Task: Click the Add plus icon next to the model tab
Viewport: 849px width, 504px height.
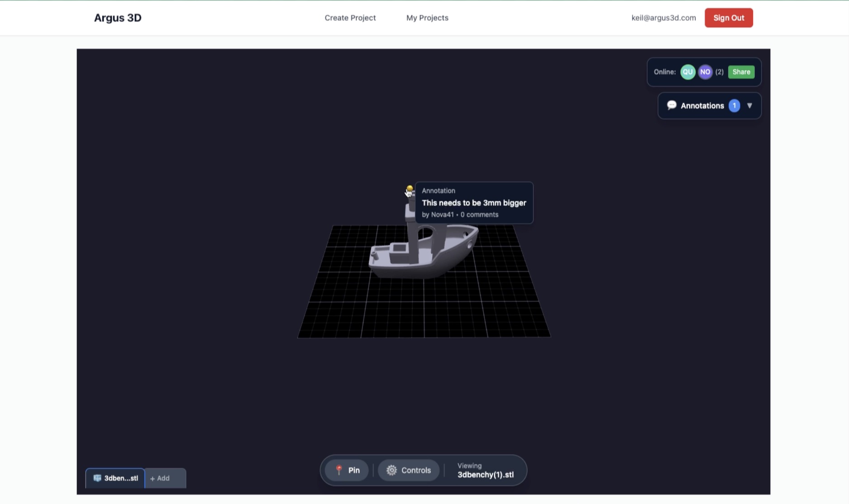Action: coord(153,478)
